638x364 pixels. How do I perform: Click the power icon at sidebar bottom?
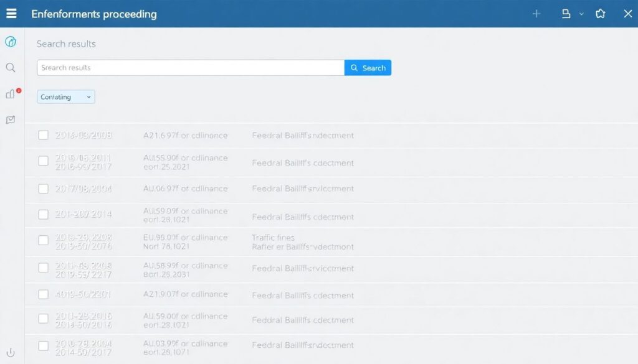(x=11, y=352)
